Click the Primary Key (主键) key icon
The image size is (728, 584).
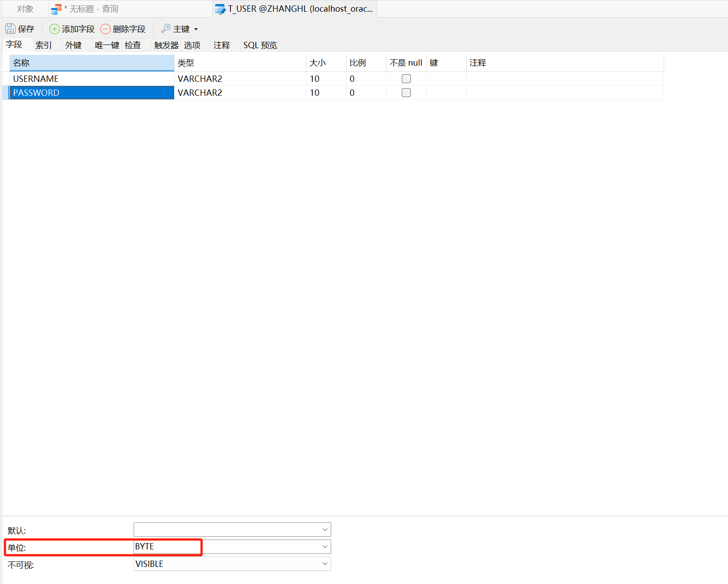click(166, 29)
